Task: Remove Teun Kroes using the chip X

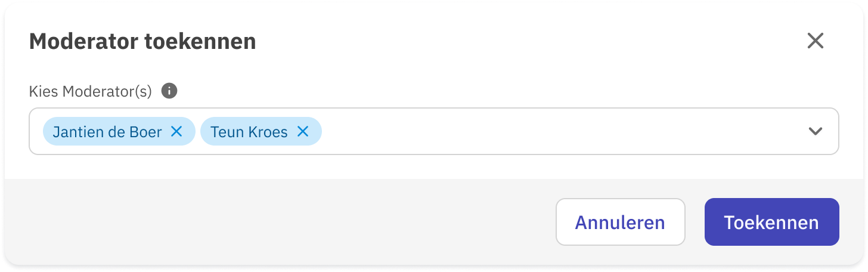Action: (303, 131)
